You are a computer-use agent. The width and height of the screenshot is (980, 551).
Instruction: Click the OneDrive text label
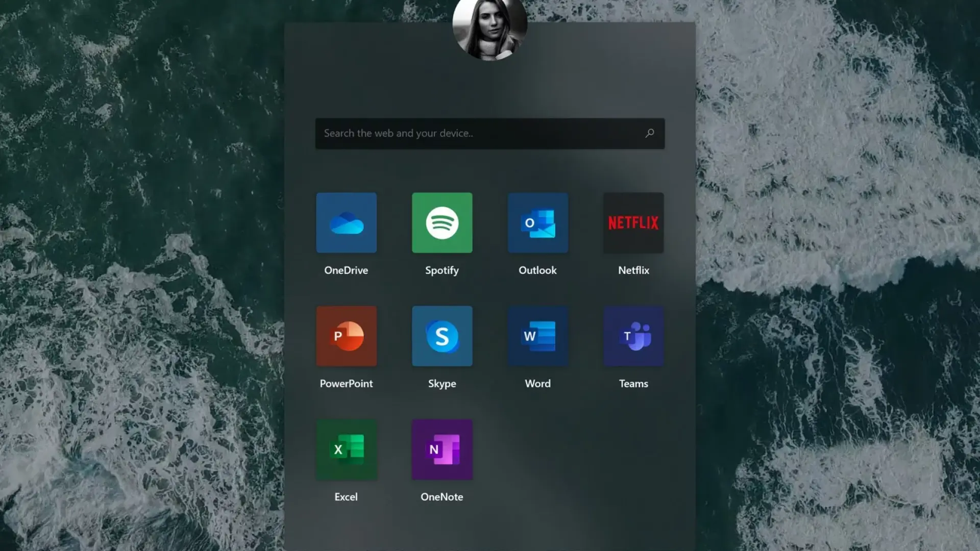tap(346, 270)
